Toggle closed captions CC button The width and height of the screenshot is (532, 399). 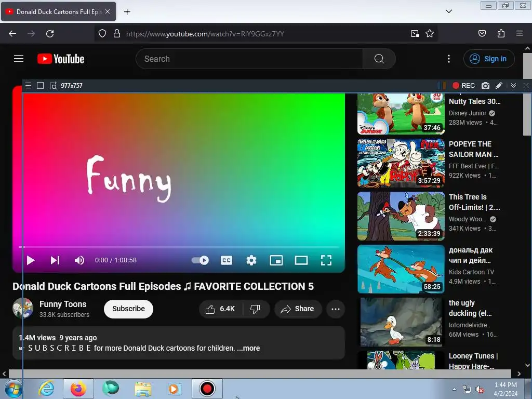[x=227, y=260]
